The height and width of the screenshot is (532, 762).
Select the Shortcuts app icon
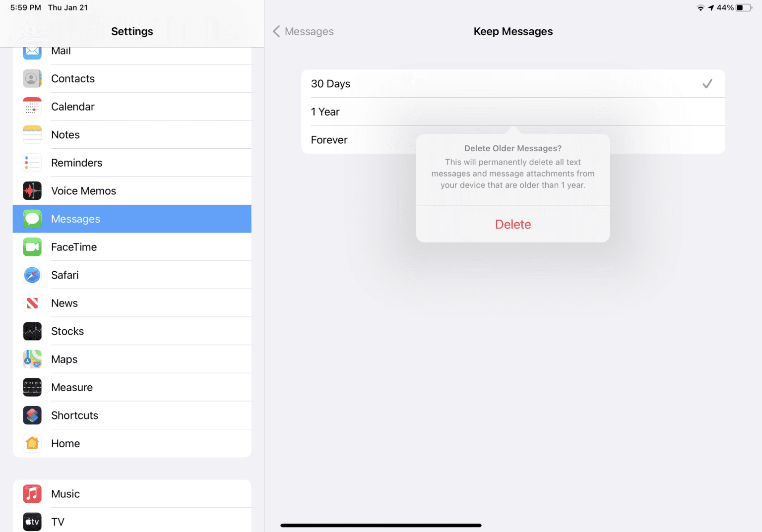(32, 415)
